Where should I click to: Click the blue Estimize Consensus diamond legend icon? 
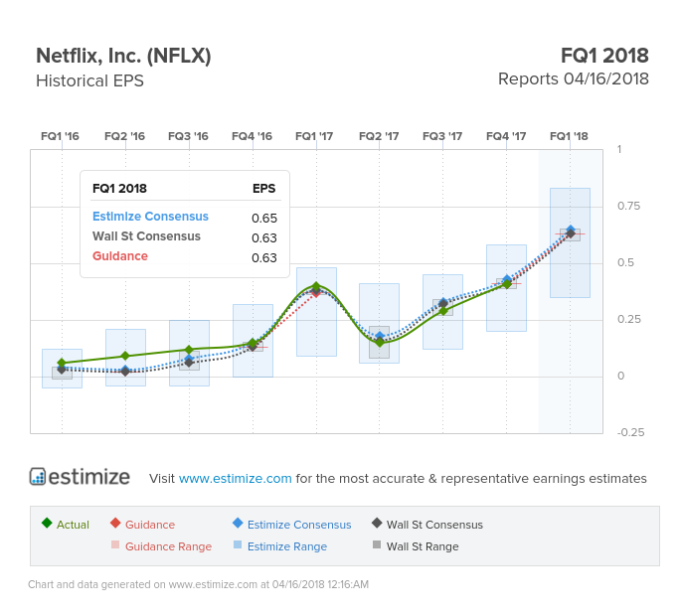[238, 523]
